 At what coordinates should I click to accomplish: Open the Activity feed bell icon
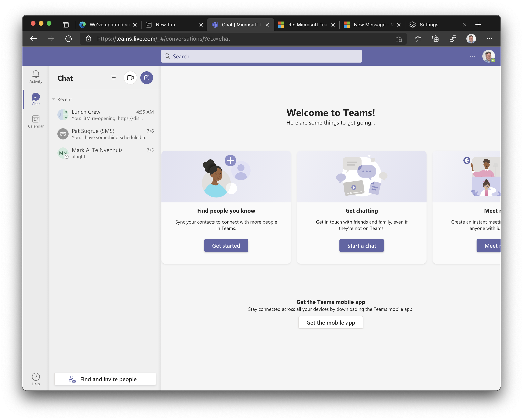[x=36, y=77]
